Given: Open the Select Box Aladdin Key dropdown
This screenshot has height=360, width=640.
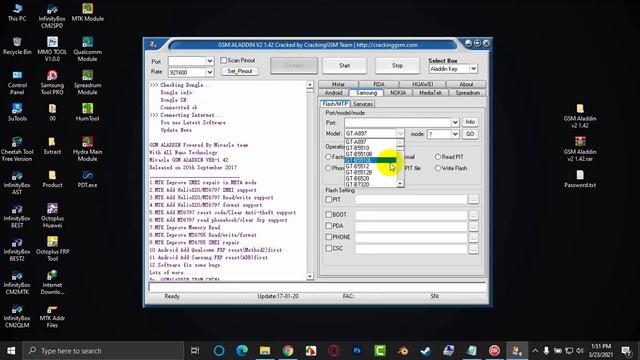Looking at the screenshot, I should [x=473, y=69].
